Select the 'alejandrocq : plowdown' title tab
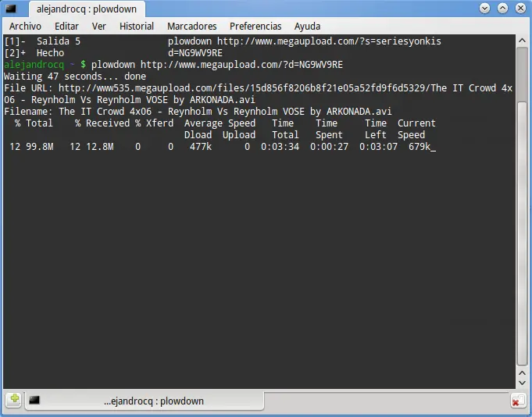The width and height of the screenshot is (532, 417). click(87, 9)
